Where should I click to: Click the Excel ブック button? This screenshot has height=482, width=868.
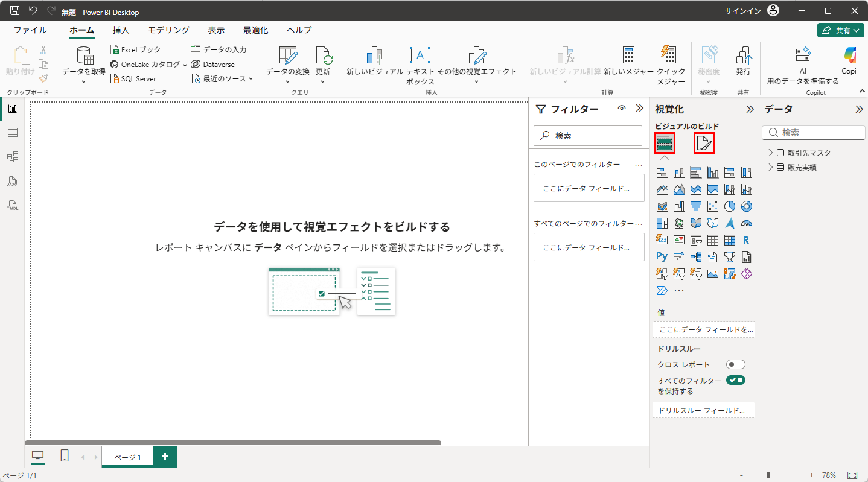pos(136,49)
